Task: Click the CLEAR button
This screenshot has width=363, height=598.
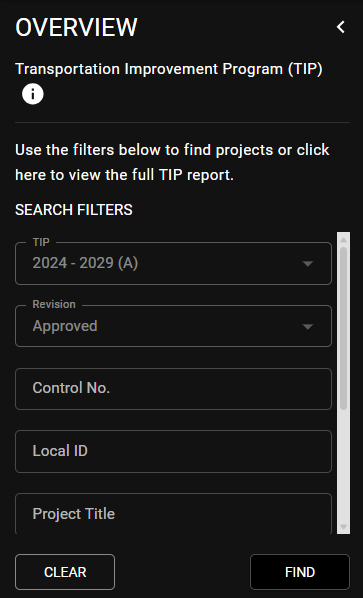Action: [x=65, y=572]
